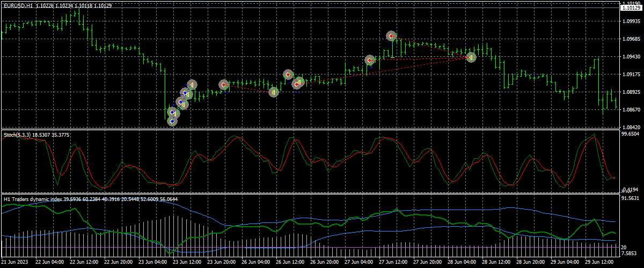The height and width of the screenshot is (268, 644).
Task: Select the red sell marker near 26 Jun 12:00
Action: point(288,75)
